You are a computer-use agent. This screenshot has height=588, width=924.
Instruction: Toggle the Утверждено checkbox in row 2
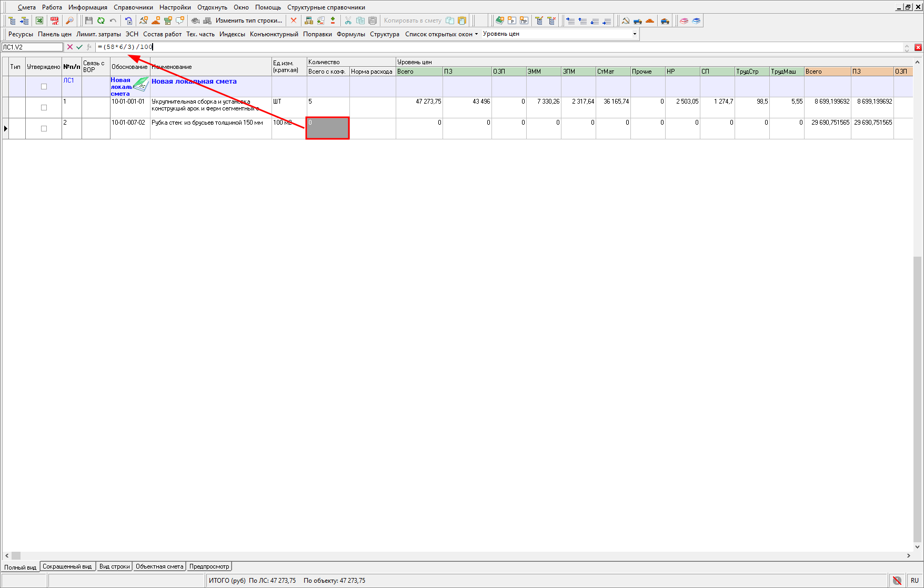click(44, 128)
